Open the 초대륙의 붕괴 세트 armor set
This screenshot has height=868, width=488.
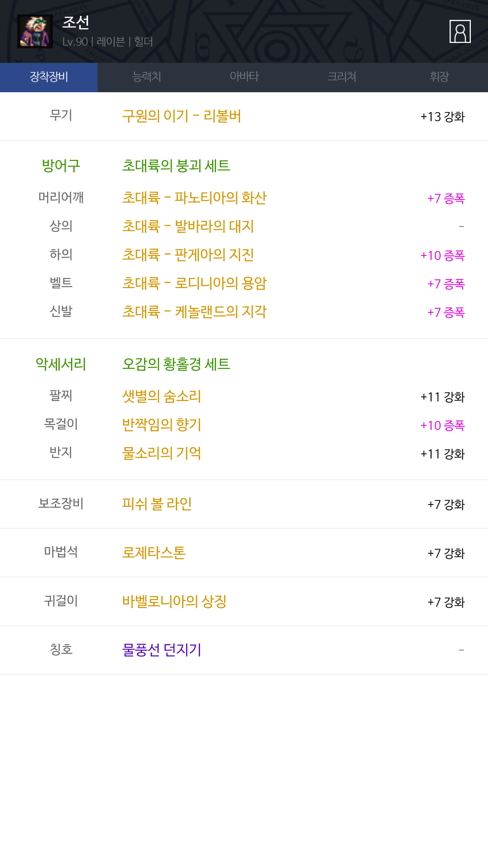176,166
